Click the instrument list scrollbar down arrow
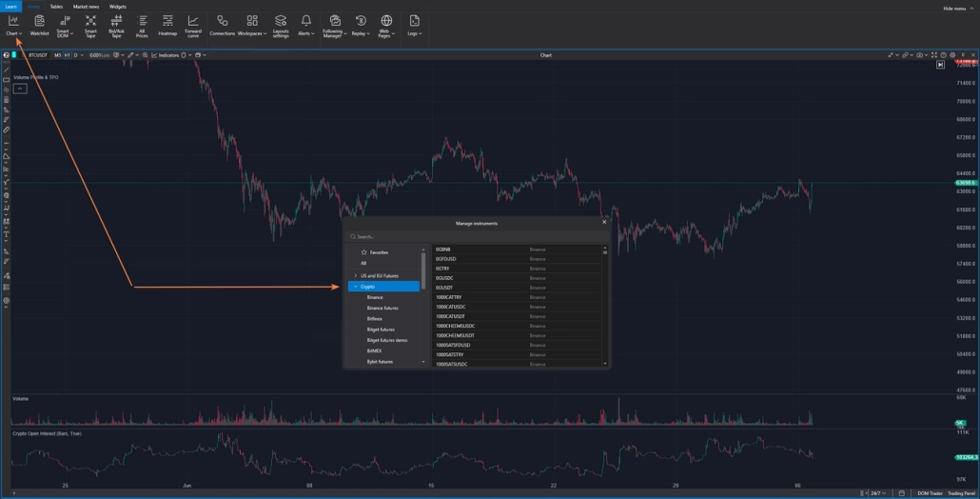This screenshot has height=499, width=980. point(605,364)
